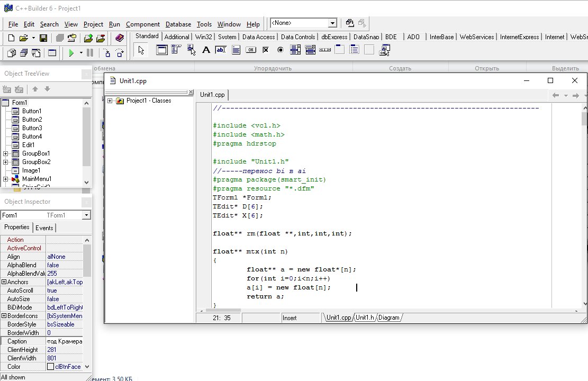Select the Memo component icon
The height and width of the screenshot is (381, 588).
point(236,50)
